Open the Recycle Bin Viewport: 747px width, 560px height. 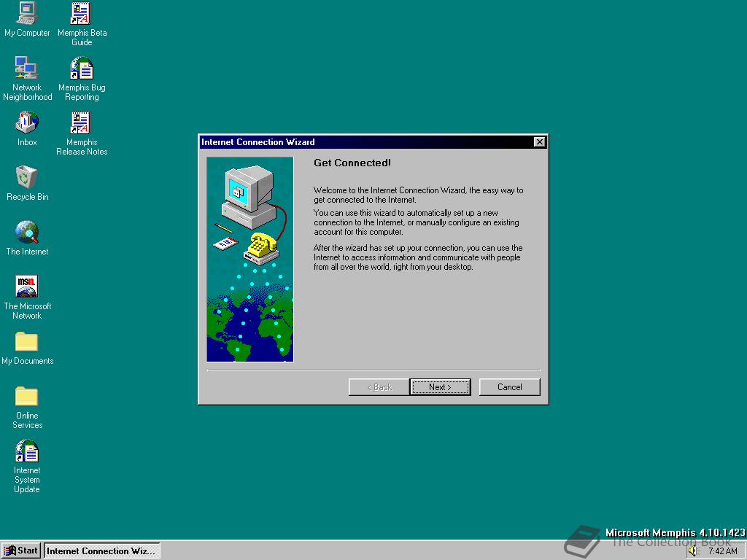(27, 177)
